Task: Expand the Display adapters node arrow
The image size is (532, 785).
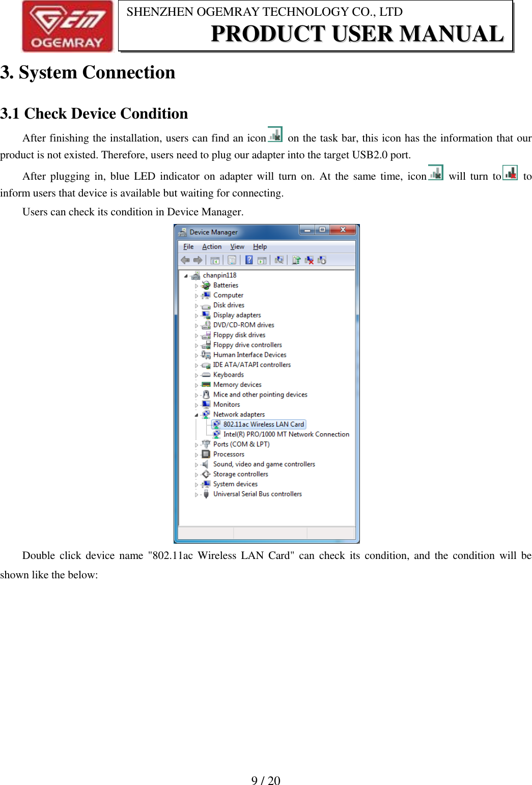Action: point(197,316)
